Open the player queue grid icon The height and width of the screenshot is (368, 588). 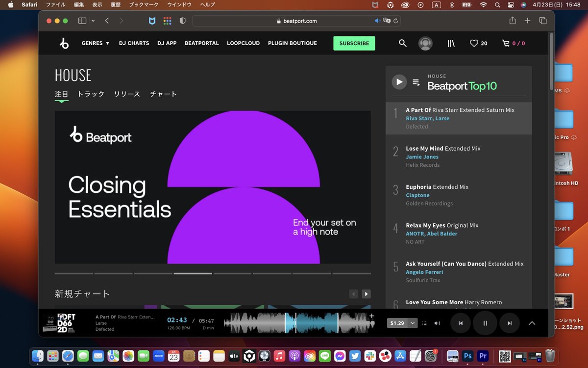point(425,323)
